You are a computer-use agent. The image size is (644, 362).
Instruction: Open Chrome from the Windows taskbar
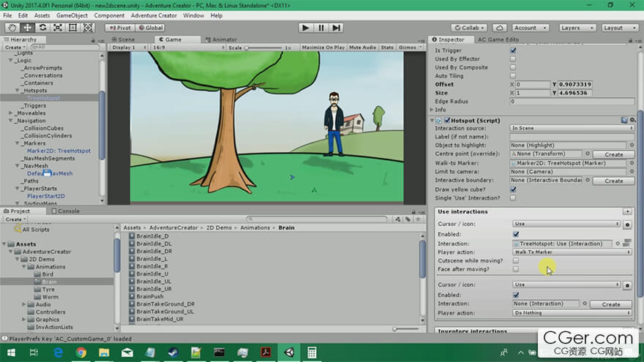81,352
